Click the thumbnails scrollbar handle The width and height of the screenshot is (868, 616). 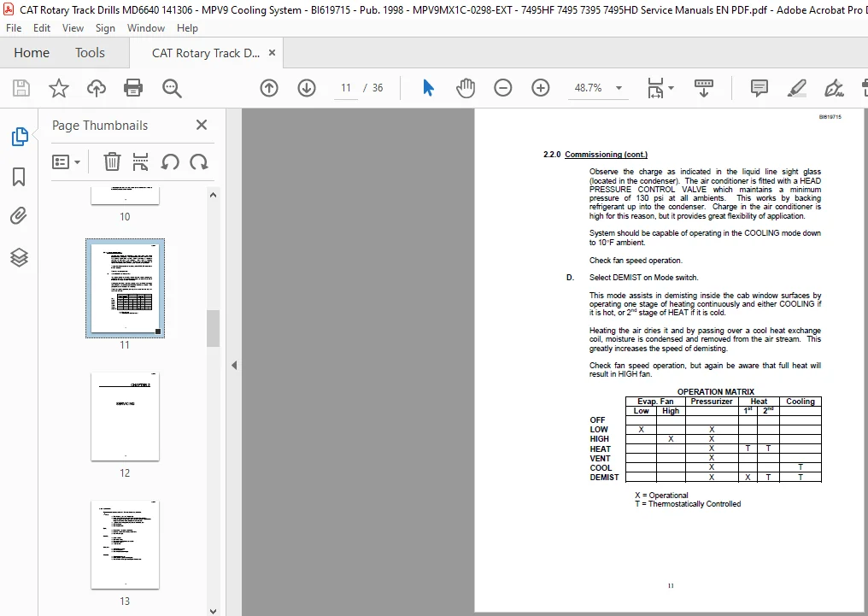click(213, 328)
